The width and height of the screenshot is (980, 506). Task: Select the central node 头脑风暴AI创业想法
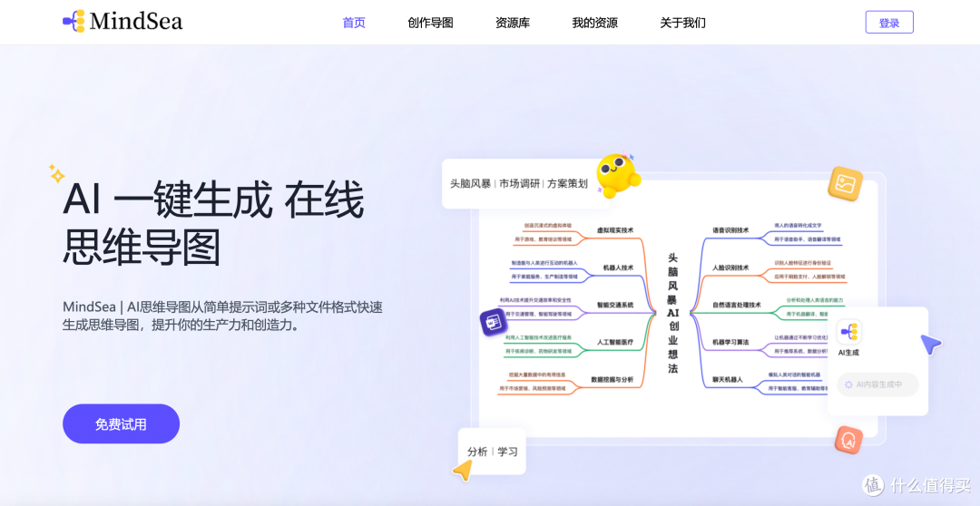click(x=672, y=313)
